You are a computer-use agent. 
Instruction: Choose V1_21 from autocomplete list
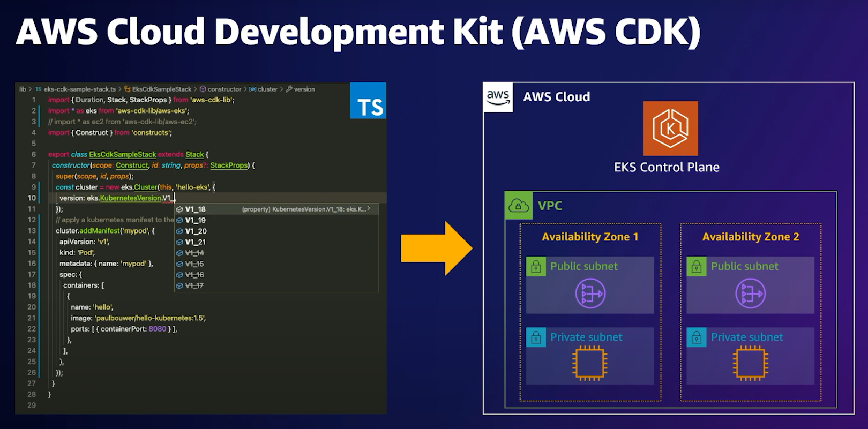tap(276, 242)
